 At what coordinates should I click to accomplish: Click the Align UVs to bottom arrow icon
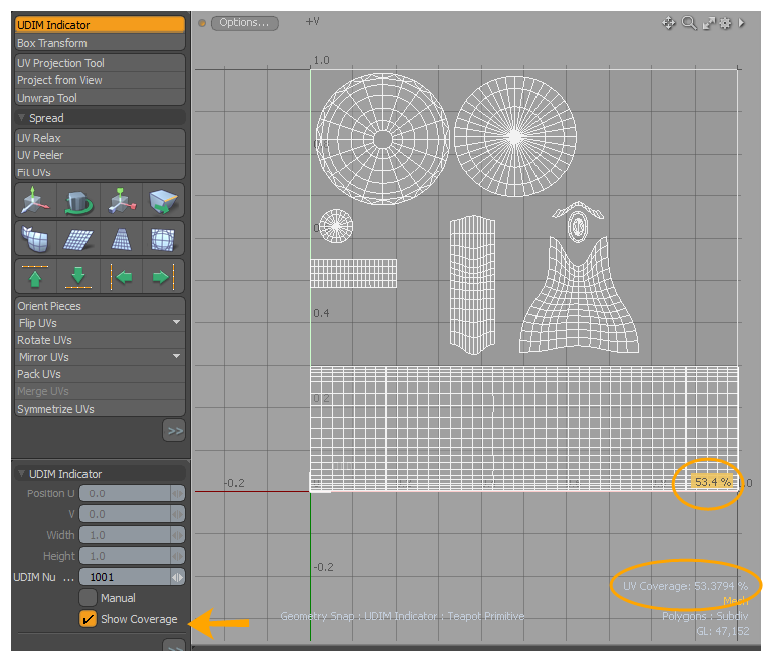pos(78,276)
